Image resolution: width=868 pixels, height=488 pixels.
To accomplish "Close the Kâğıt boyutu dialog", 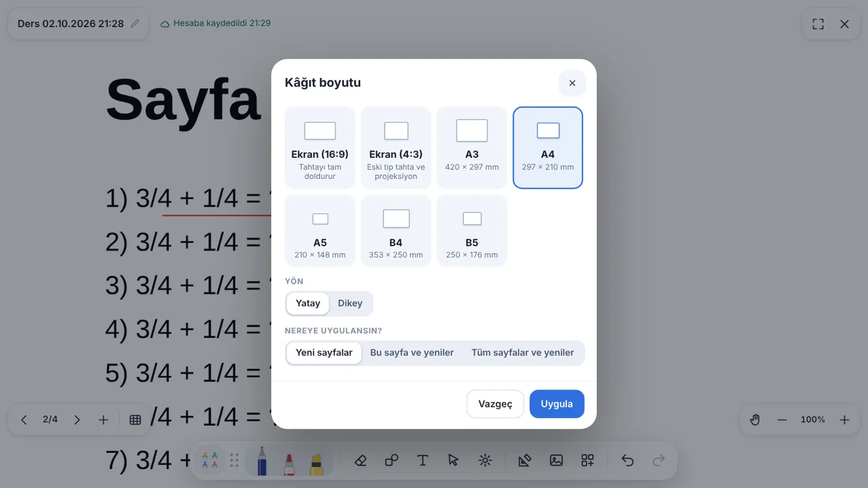I will click(572, 83).
